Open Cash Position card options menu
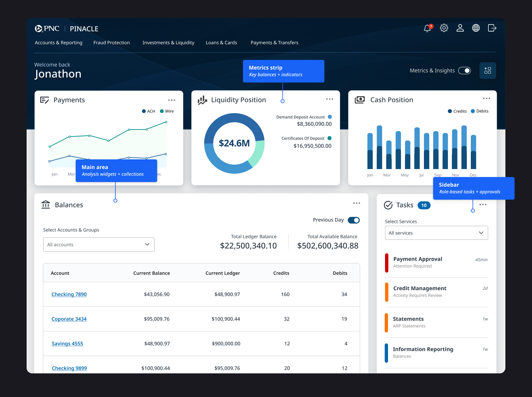Image resolution: width=532 pixels, height=397 pixels. coord(486,99)
